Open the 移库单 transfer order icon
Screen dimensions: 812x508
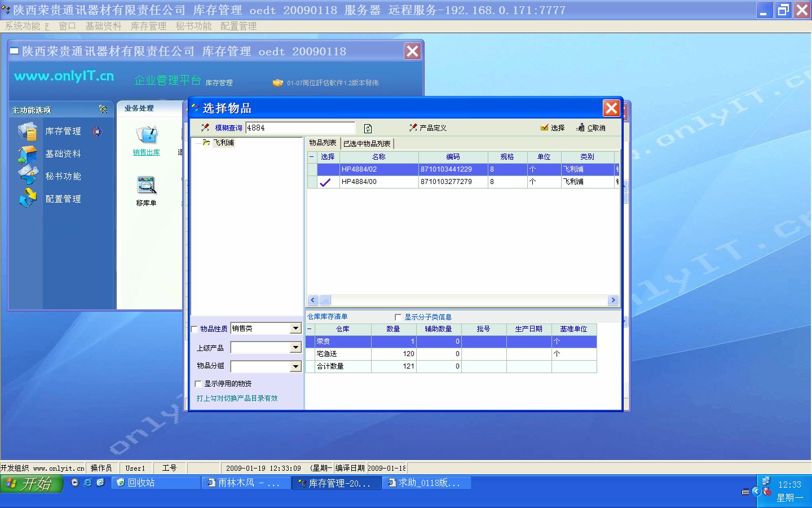(x=147, y=186)
